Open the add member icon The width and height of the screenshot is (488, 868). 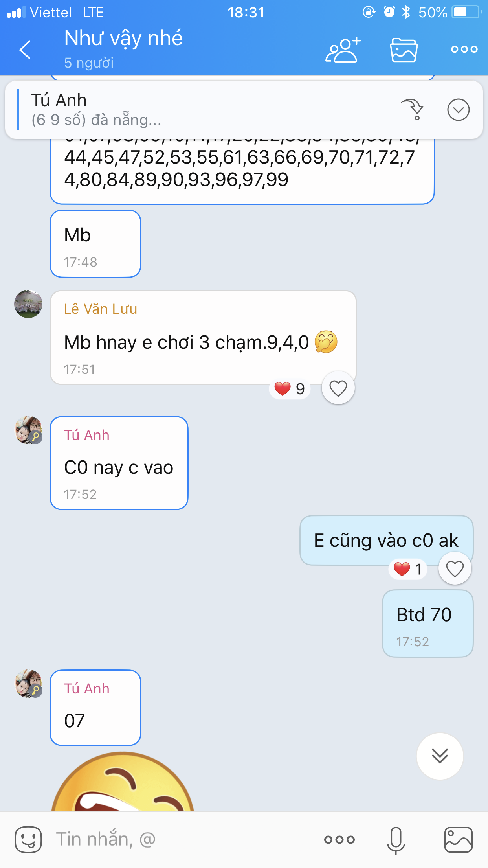click(343, 50)
